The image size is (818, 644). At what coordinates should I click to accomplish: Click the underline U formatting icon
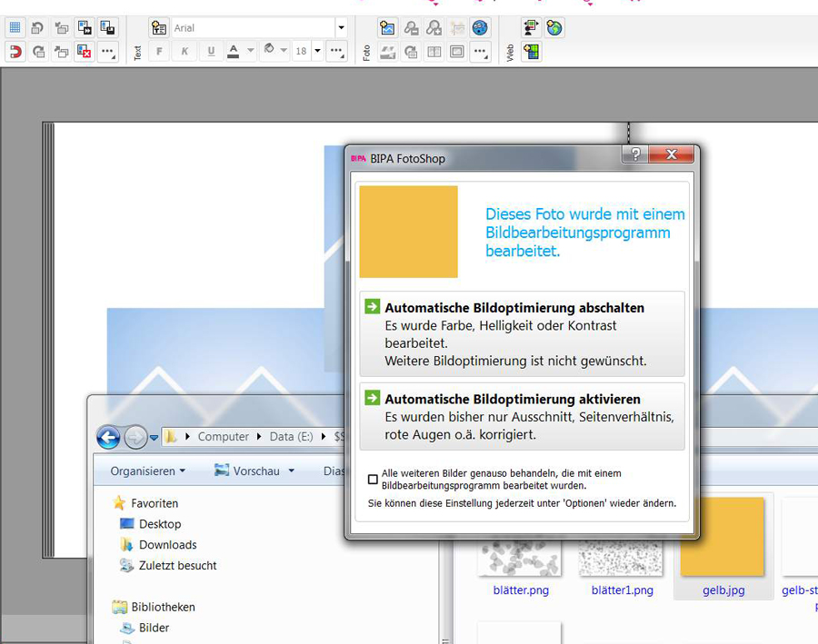(211, 52)
